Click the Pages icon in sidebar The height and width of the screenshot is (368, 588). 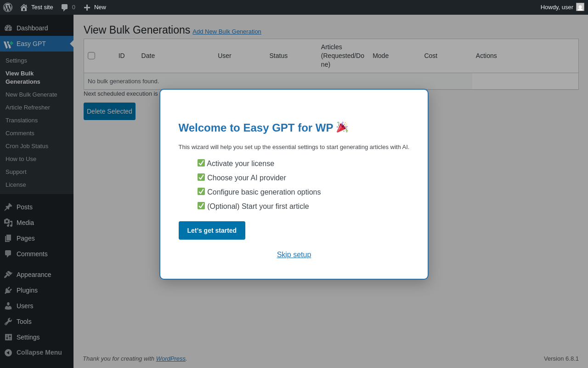tap(8, 238)
